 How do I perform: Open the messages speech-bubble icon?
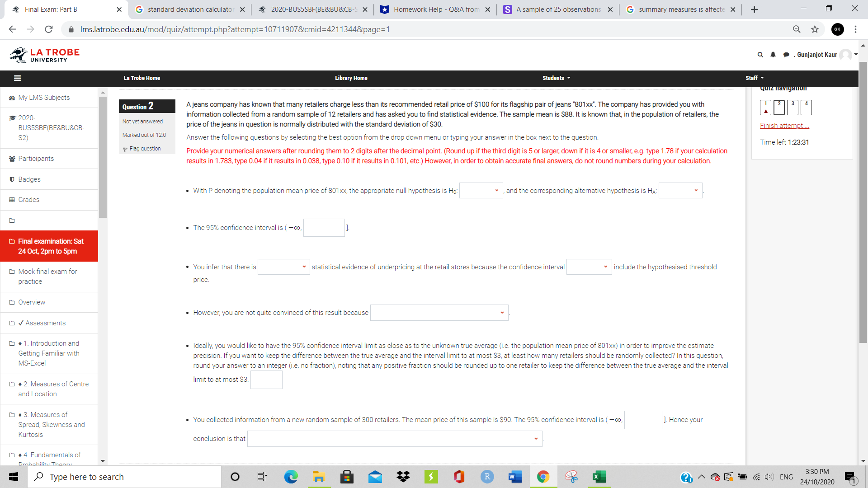click(x=787, y=55)
